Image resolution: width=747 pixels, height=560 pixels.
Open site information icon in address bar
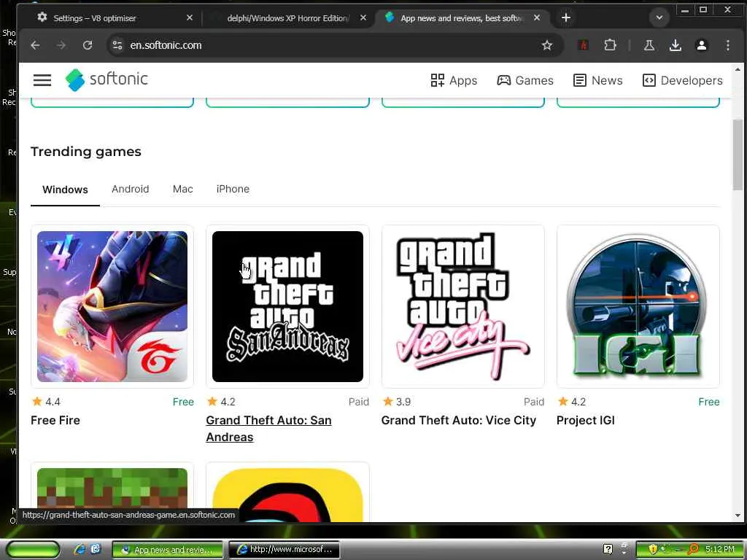pyautogui.click(x=117, y=45)
